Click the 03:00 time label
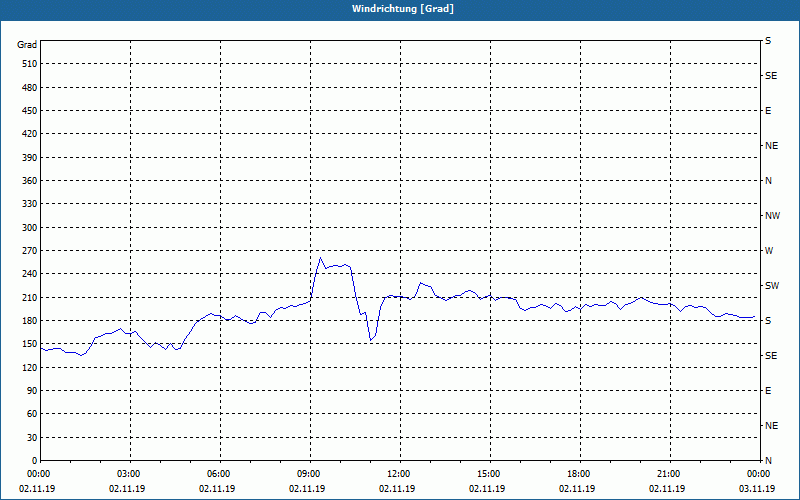Image resolution: width=800 pixels, height=500 pixels. tap(130, 474)
